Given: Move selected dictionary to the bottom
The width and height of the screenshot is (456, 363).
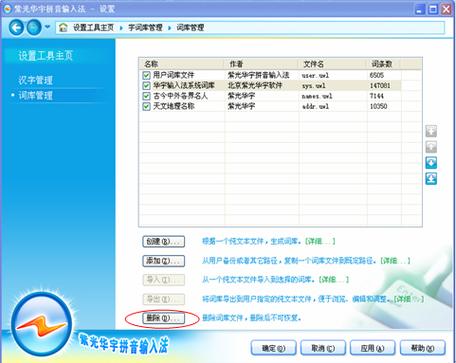Looking at the screenshot, I should click(x=431, y=179).
